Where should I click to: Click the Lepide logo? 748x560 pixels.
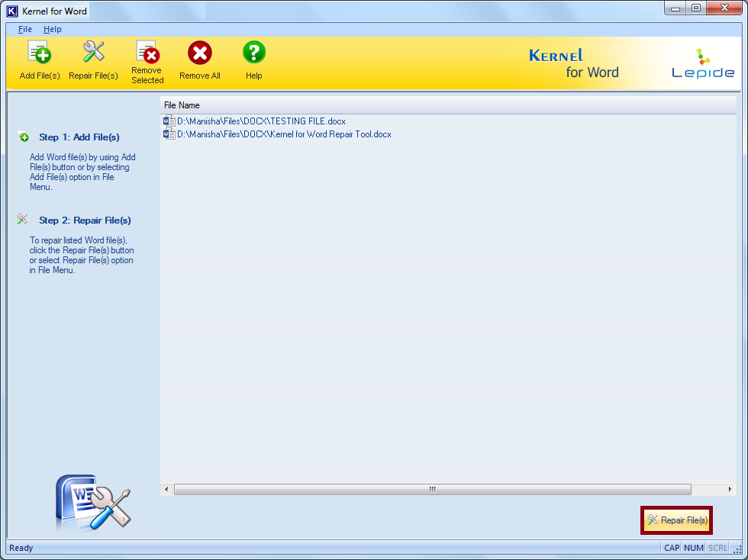(703, 63)
